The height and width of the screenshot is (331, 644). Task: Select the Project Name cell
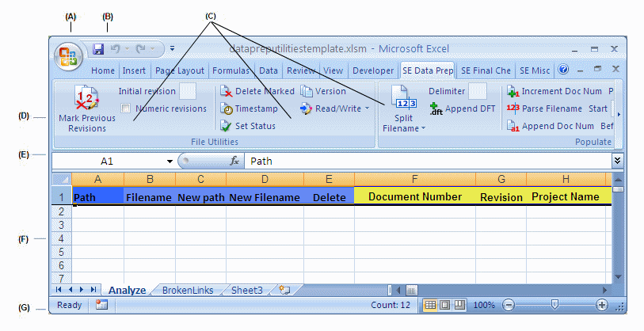(x=566, y=195)
